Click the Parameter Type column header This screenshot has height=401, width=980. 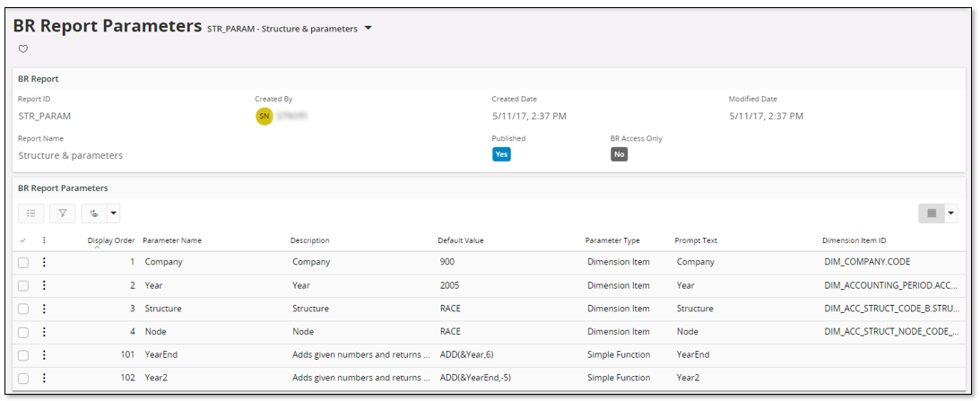pyautogui.click(x=612, y=240)
